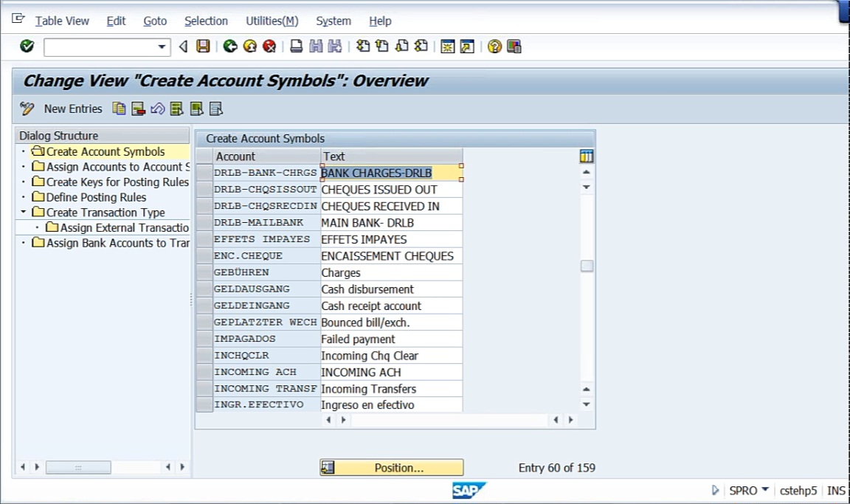
Task: Click the Undo Change icon
Action: (x=158, y=109)
